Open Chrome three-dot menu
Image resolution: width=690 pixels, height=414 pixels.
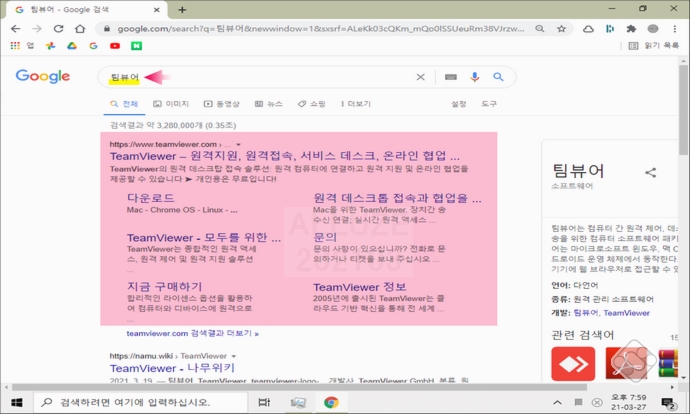(674, 29)
